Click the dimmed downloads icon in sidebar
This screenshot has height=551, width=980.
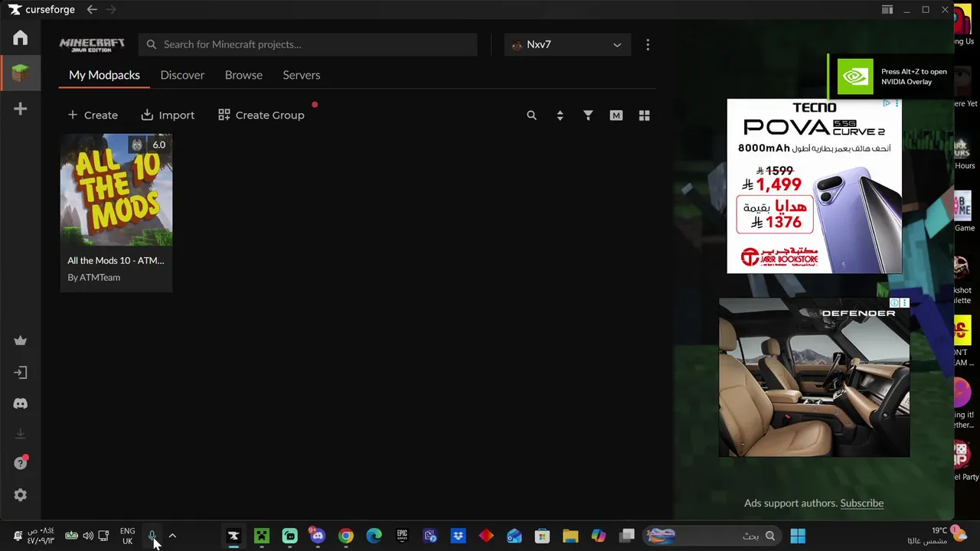click(x=21, y=434)
